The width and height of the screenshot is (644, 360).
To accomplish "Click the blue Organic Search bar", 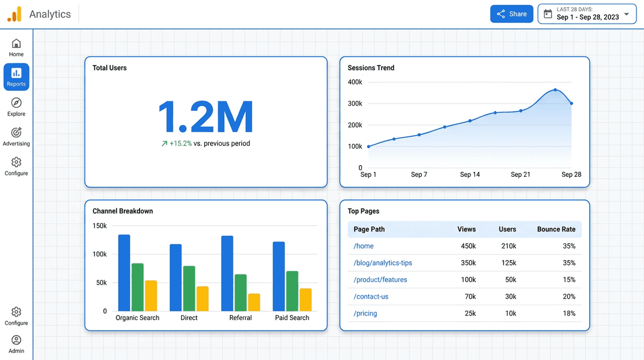I will (125, 273).
